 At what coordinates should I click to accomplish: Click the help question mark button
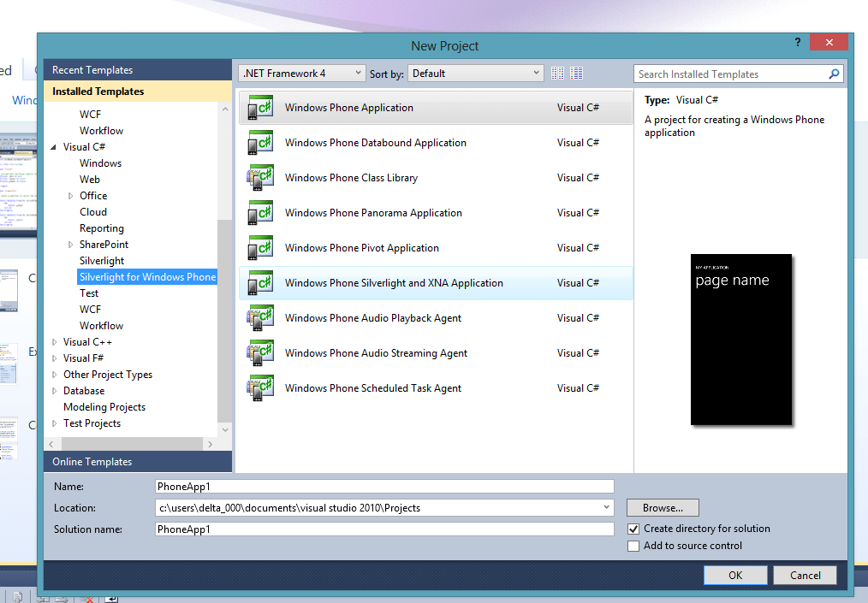pyautogui.click(x=797, y=42)
